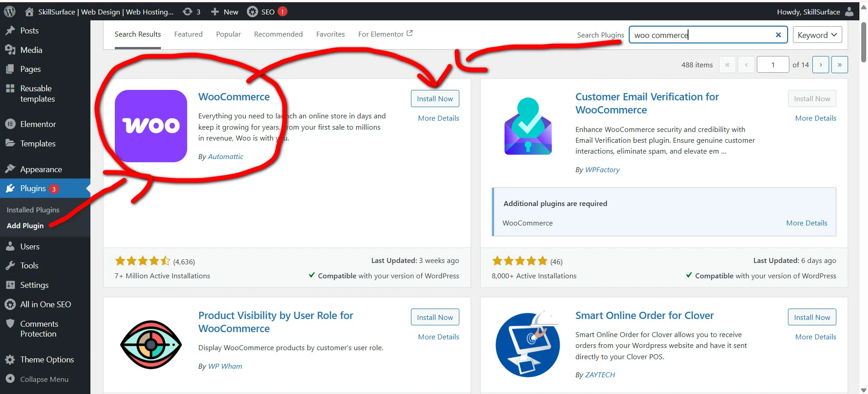The height and width of the screenshot is (394, 868).
Task: Focus the current page number field
Action: pyautogui.click(x=773, y=65)
